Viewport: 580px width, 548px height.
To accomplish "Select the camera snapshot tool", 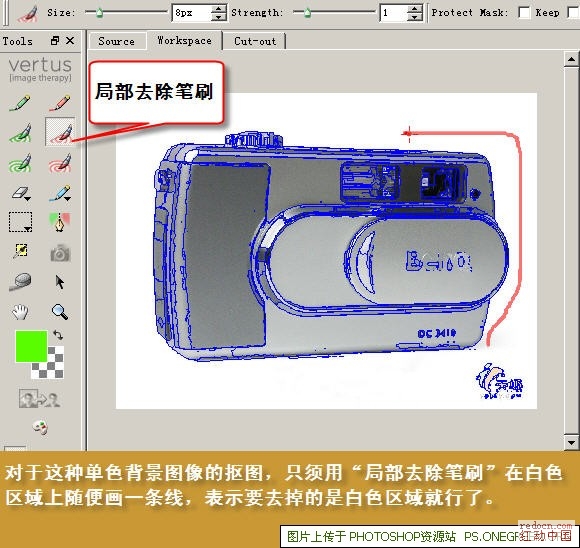I will pos(60,253).
